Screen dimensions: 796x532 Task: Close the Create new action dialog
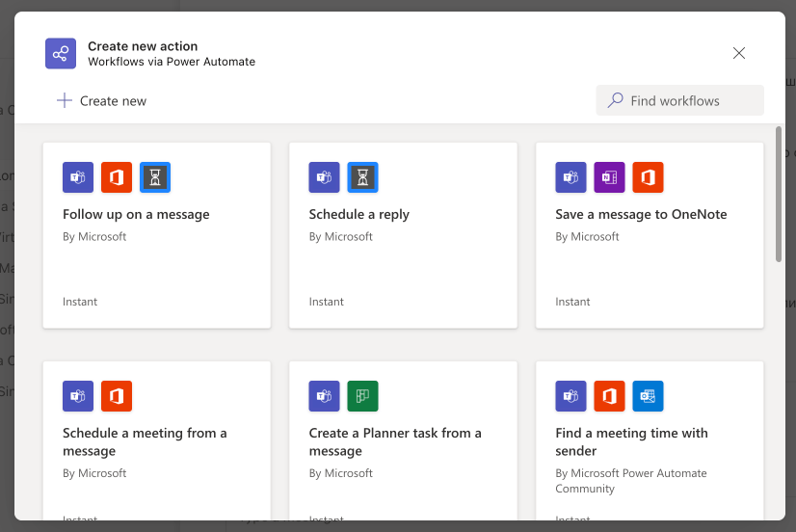tap(739, 53)
